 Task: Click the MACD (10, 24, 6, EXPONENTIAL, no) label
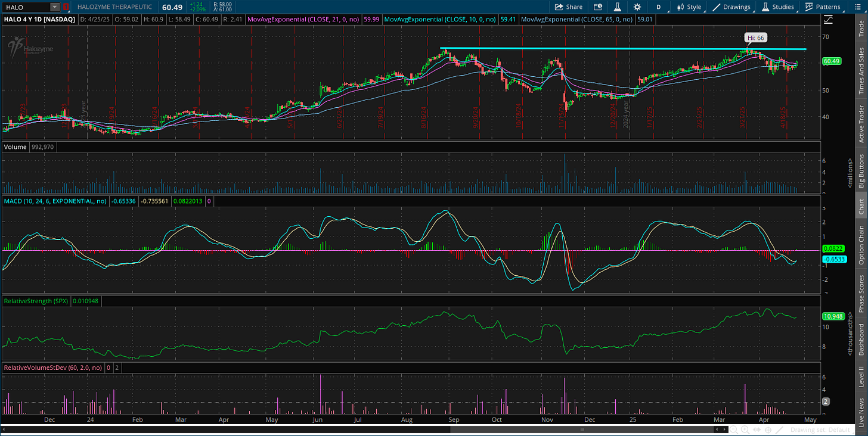point(55,201)
